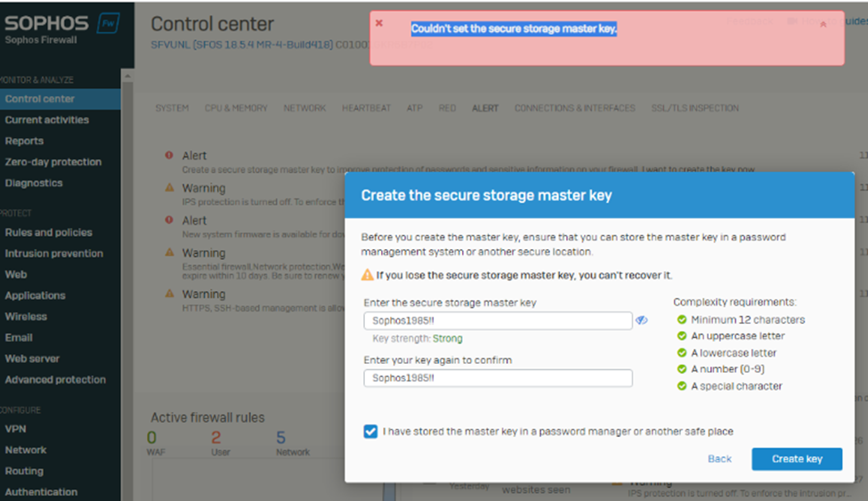Click the 'Active firewall rules' heading

tap(207, 417)
